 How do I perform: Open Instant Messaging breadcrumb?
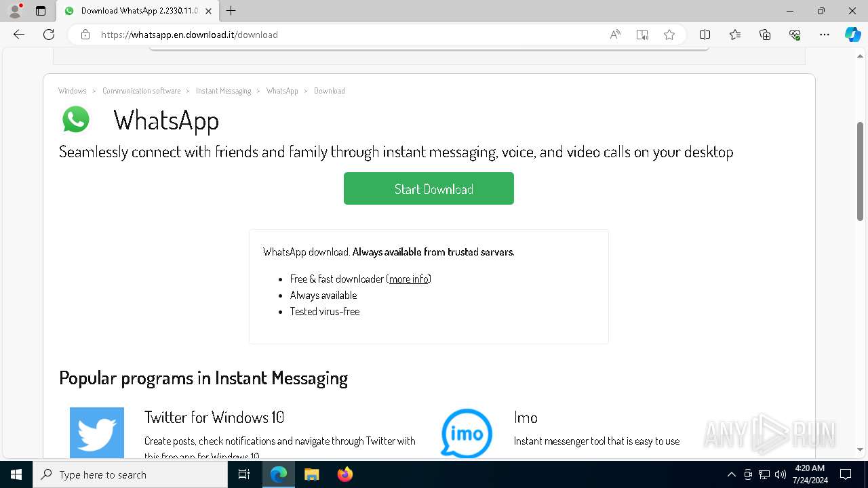click(223, 91)
